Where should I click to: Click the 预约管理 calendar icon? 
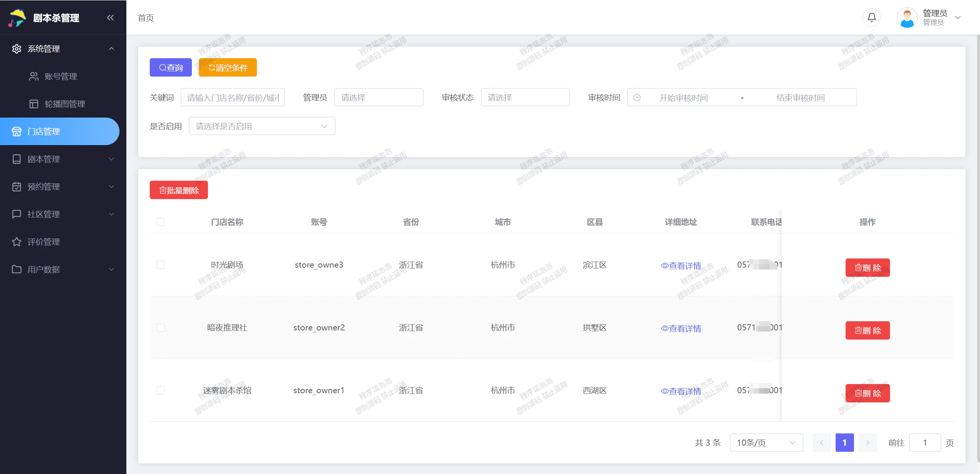coord(16,187)
